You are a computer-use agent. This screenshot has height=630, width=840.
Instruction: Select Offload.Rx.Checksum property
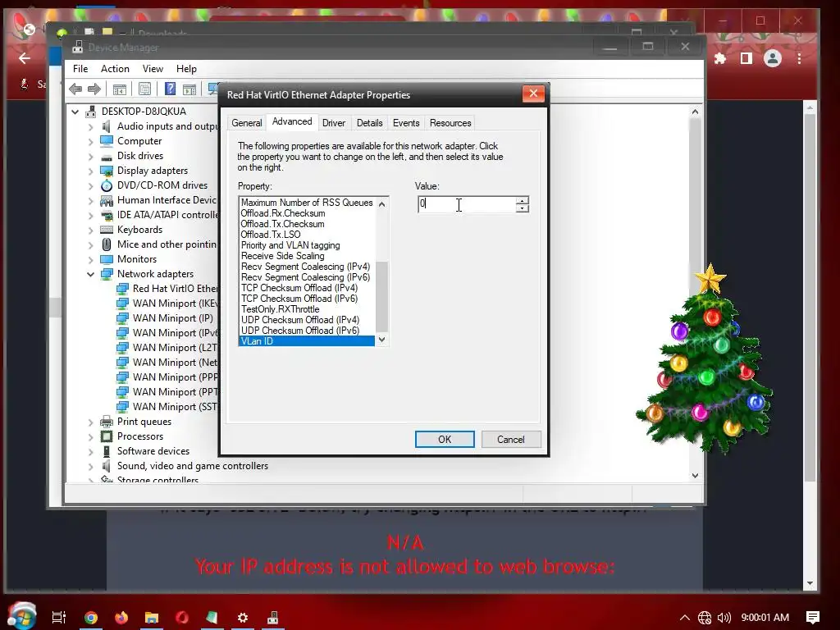[x=307, y=213]
